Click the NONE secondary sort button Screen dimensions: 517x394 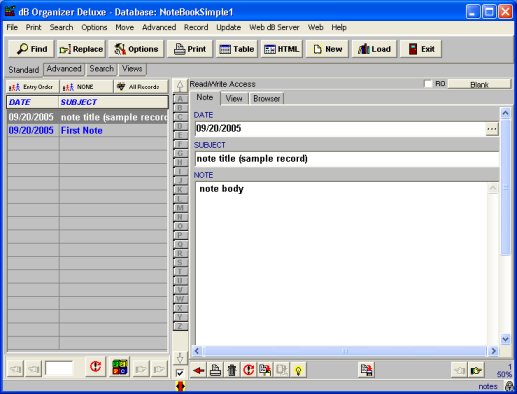[x=86, y=87]
